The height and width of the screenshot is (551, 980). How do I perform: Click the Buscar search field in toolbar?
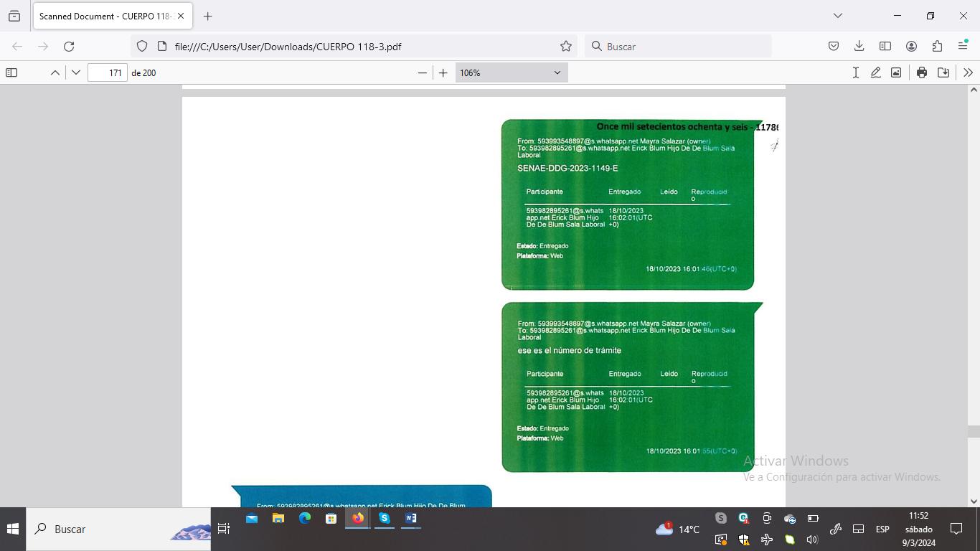(x=678, y=47)
